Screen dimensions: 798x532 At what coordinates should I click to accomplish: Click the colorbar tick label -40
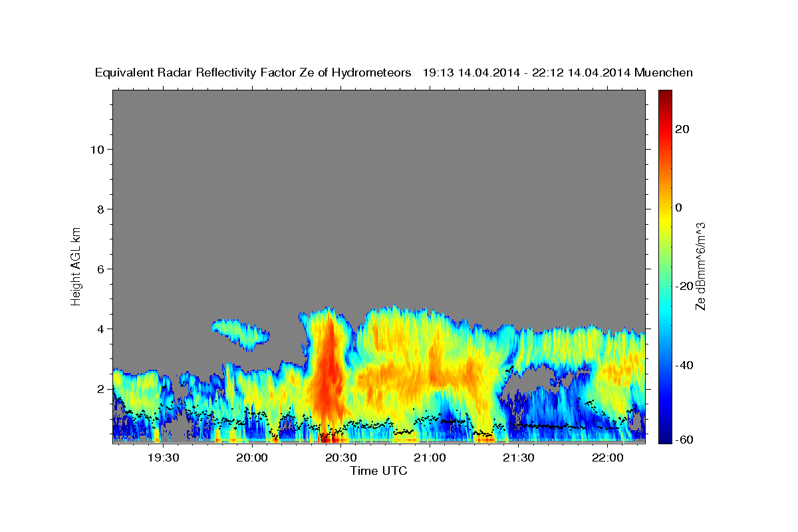click(684, 364)
